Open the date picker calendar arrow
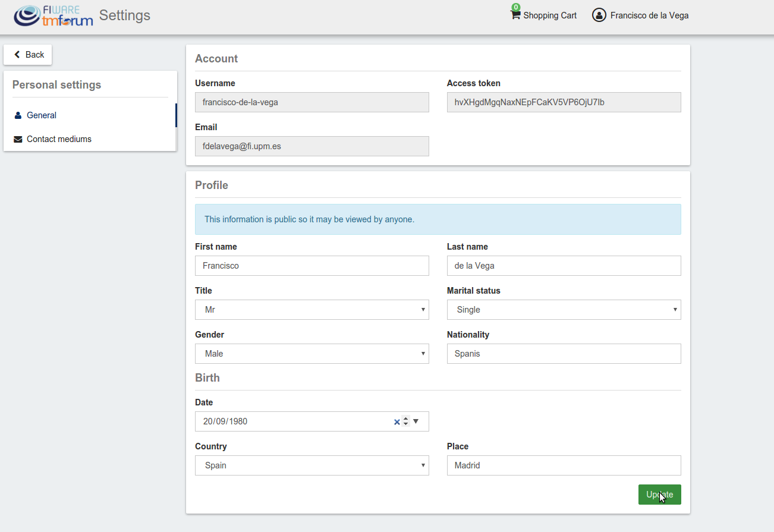This screenshot has height=532, width=774. tap(416, 421)
